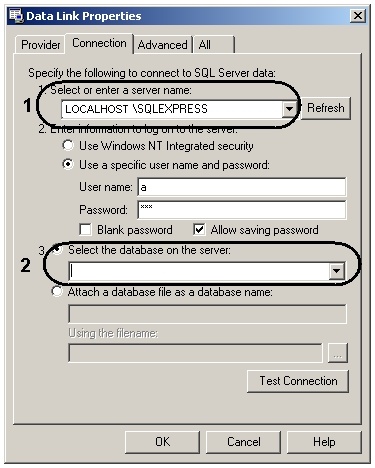Enable the Blank password checkbox
Image resolution: width=375 pixels, height=468 pixels.
(85, 230)
